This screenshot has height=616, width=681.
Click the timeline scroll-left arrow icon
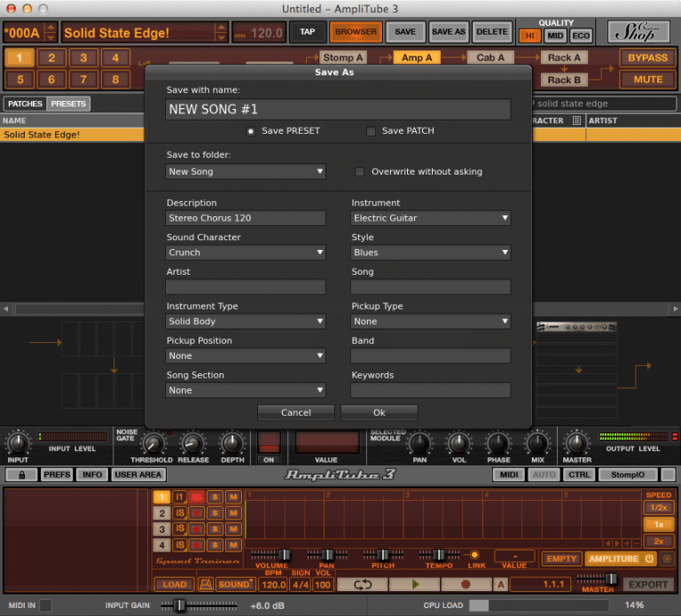(608, 543)
